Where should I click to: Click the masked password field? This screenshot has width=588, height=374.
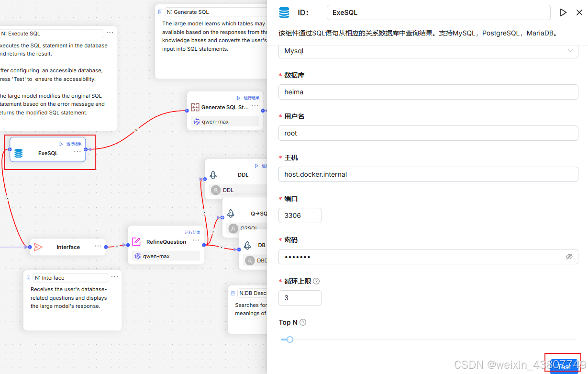tap(428, 257)
